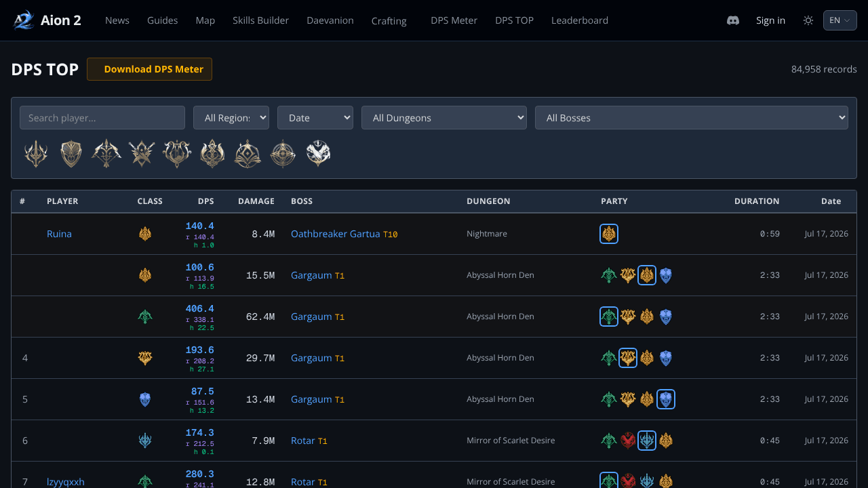The width and height of the screenshot is (868, 488).
Task: Open the Date filter dropdown
Action: pos(315,118)
